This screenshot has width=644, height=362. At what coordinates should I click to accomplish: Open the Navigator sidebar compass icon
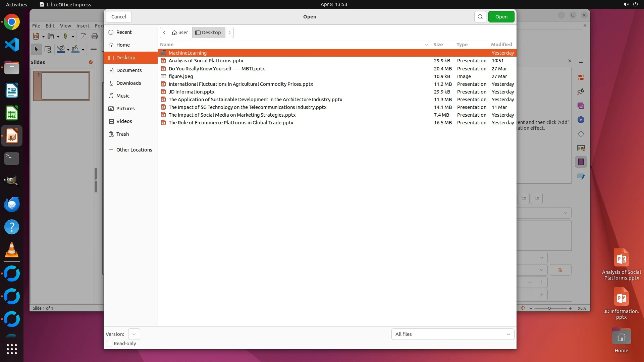coord(581,120)
